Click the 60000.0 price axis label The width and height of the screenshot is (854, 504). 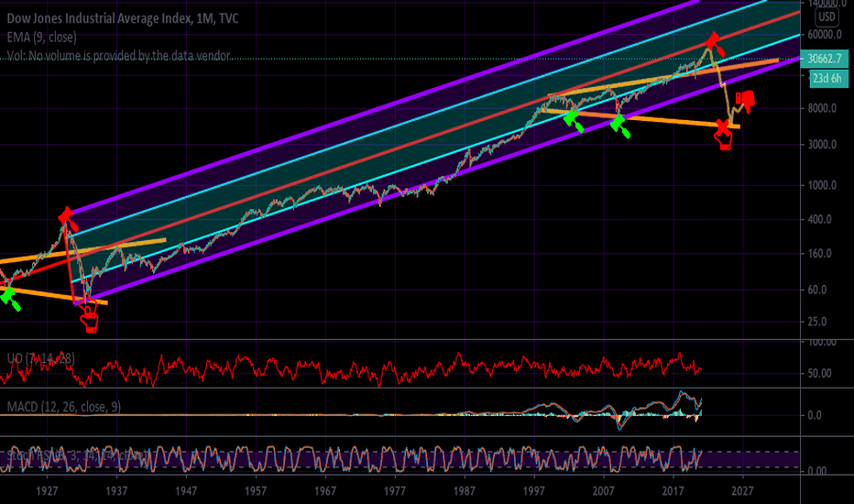(x=825, y=35)
